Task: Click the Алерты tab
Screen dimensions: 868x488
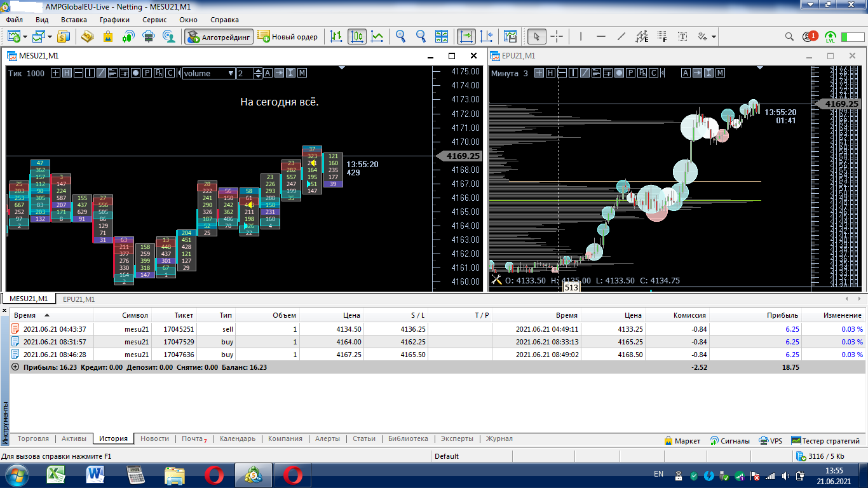Action: click(327, 438)
